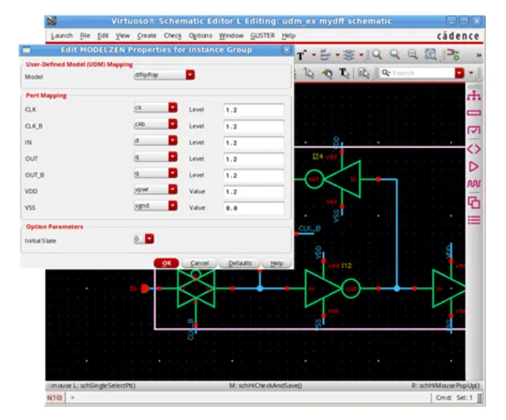Click the play triangle icon in right sidebar
Screen dimensions: 506x420
tap(474, 167)
